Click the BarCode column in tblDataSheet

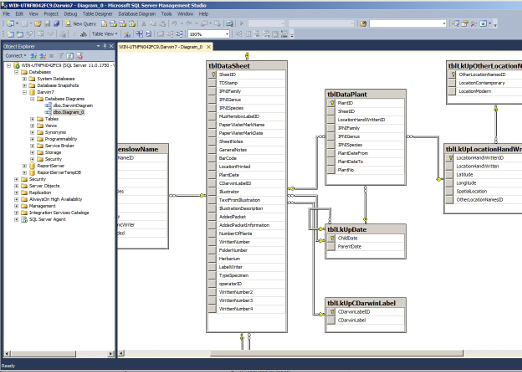247,158
